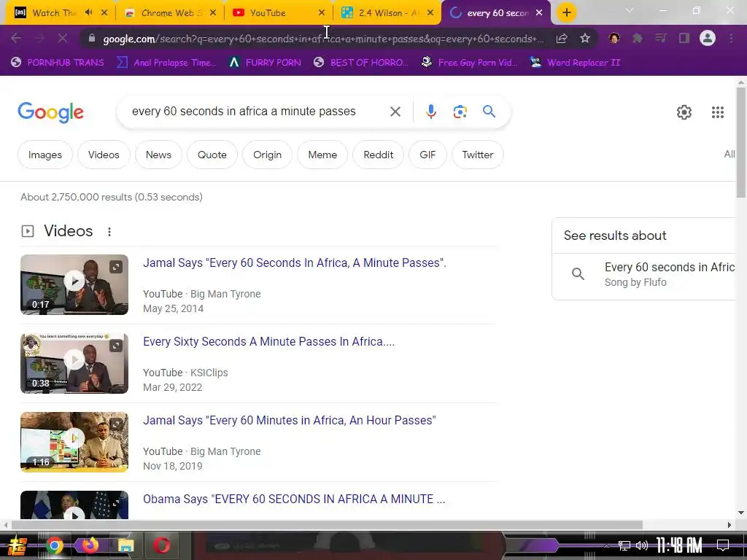The width and height of the screenshot is (747, 560).
Task: Open Firefox from the taskbar
Action: pos(90,545)
